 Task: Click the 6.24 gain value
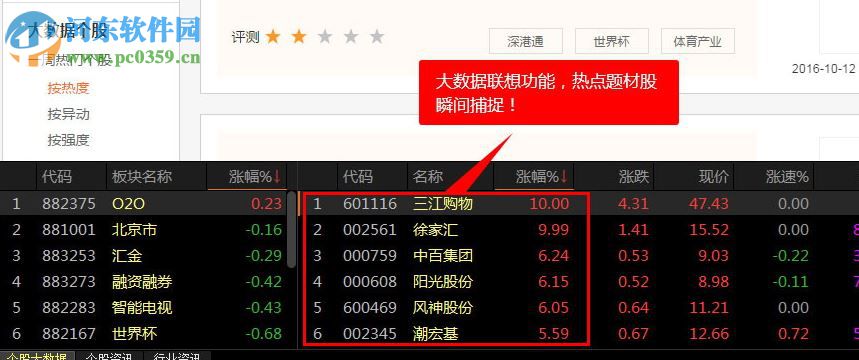pos(554,255)
